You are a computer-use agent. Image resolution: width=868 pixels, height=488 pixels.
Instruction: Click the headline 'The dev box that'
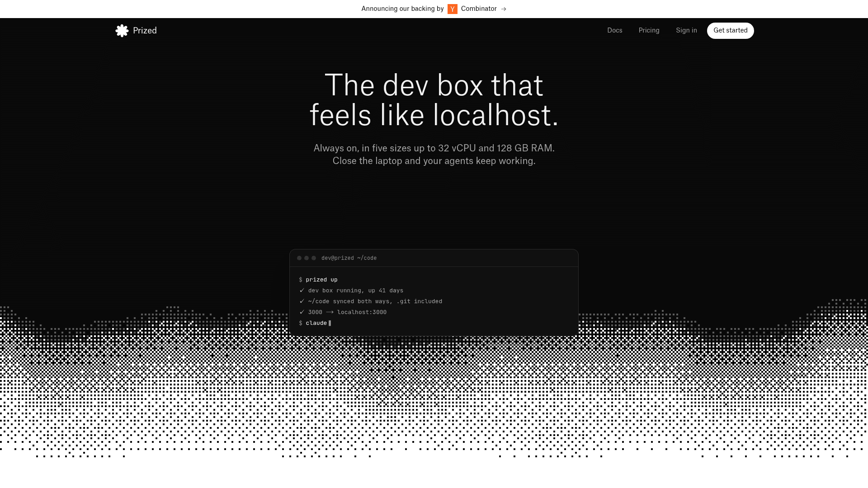[434, 85]
